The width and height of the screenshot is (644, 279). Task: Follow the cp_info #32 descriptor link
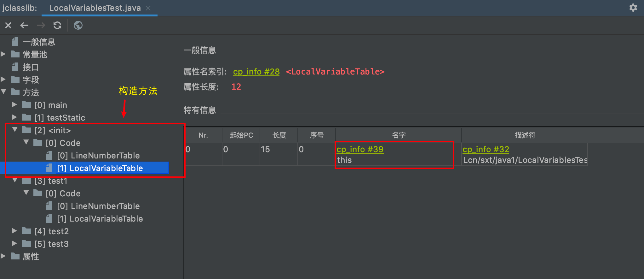click(486, 149)
